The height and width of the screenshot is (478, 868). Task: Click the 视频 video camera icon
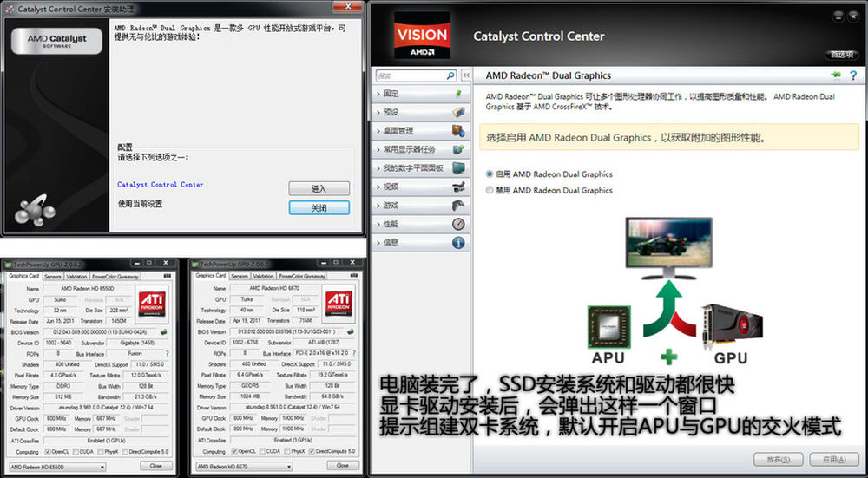point(458,187)
